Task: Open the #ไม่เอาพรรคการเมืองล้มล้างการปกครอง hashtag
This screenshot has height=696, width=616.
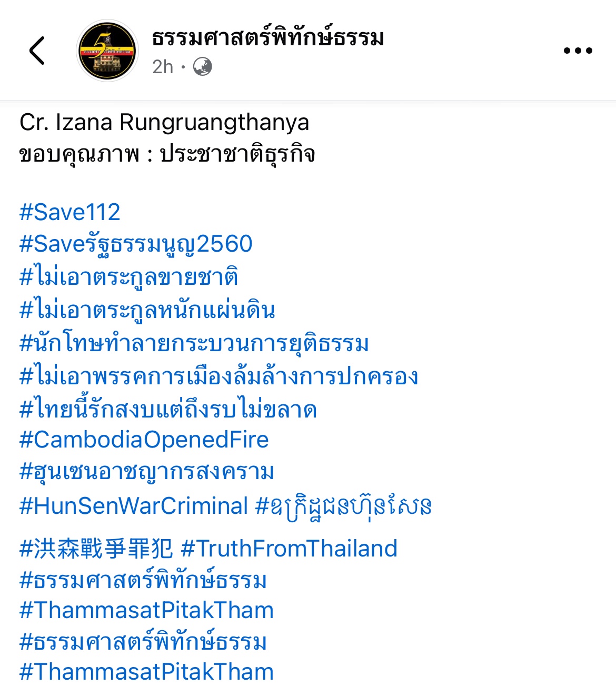Action: coord(219,376)
